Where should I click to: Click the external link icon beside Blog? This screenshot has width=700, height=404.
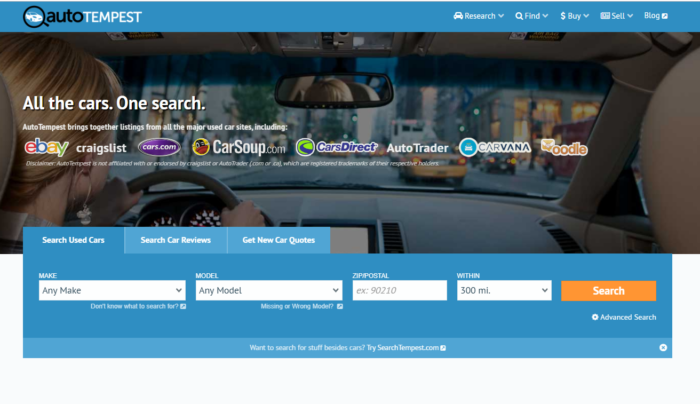665,16
